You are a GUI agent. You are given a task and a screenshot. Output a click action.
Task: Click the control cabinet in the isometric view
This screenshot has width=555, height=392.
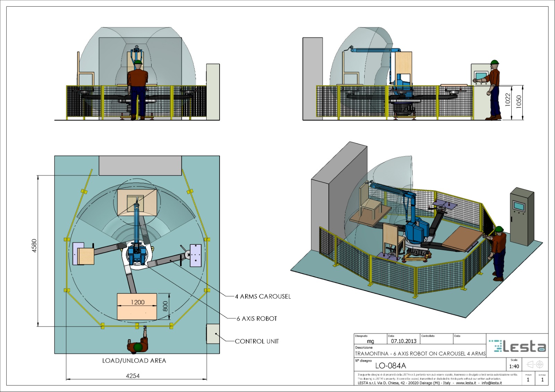click(x=522, y=216)
